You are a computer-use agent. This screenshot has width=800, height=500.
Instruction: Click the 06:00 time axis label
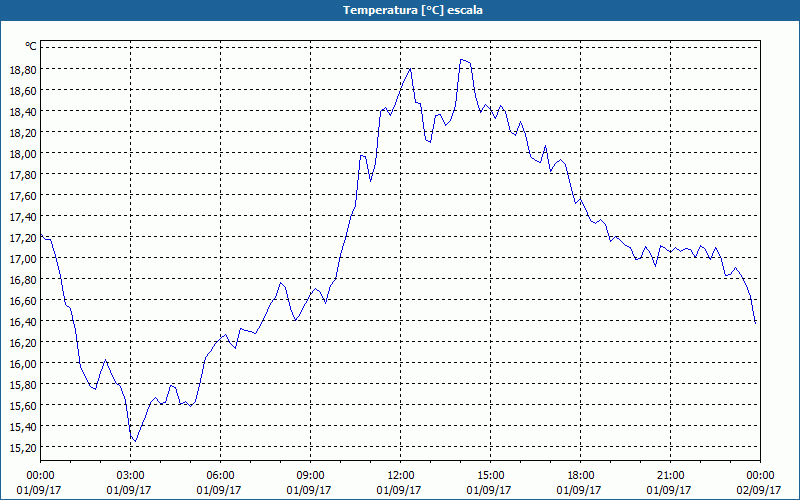(x=220, y=476)
